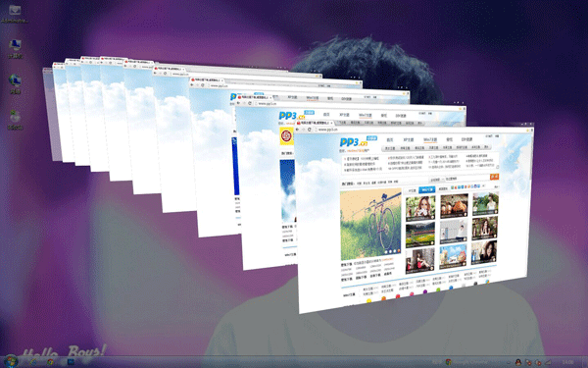Expand the category dropdown left of the search box
Image resolution: width=588 pixels, height=368 pixels.
(x=435, y=180)
